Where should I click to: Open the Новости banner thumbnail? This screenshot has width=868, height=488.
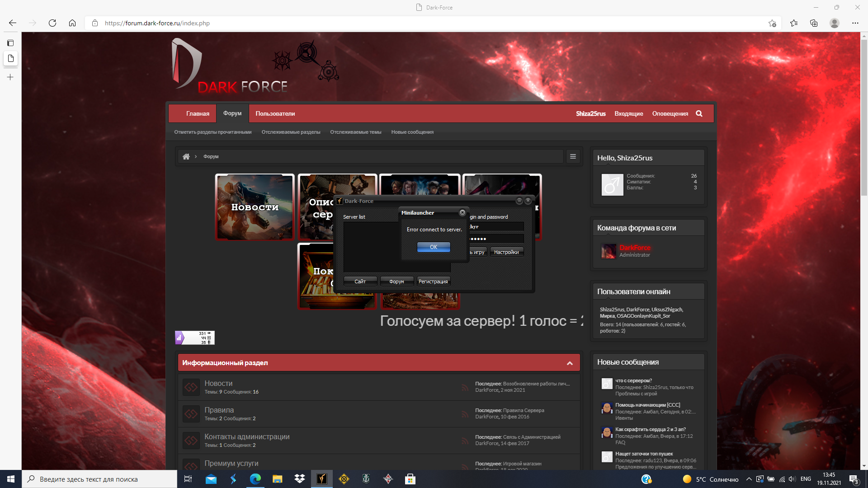pos(255,207)
